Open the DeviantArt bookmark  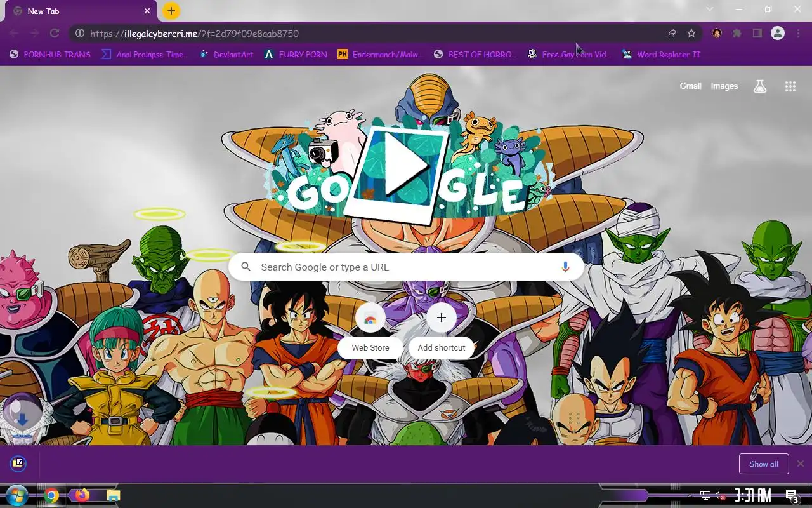[226, 54]
